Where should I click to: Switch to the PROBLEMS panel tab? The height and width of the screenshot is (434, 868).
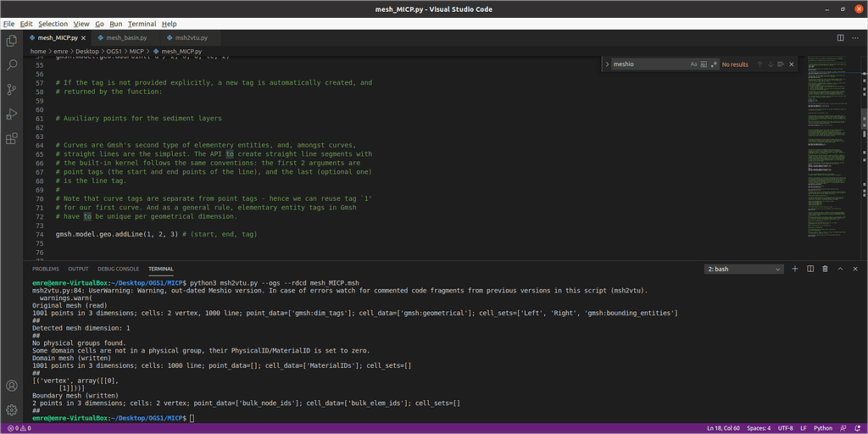click(x=46, y=269)
